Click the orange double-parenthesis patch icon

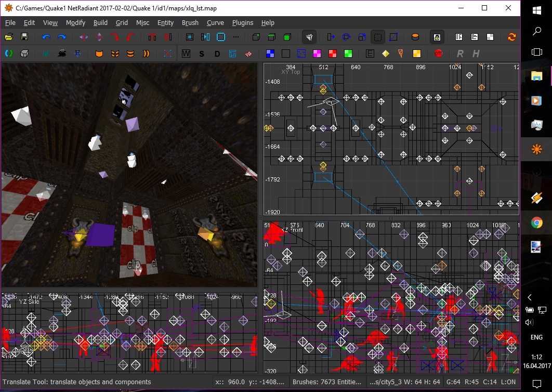click(146, 54)
